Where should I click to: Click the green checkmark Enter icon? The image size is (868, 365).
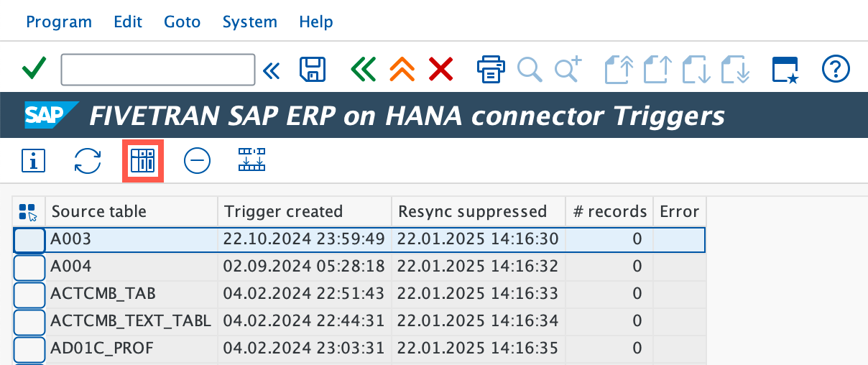click(34, 70)
